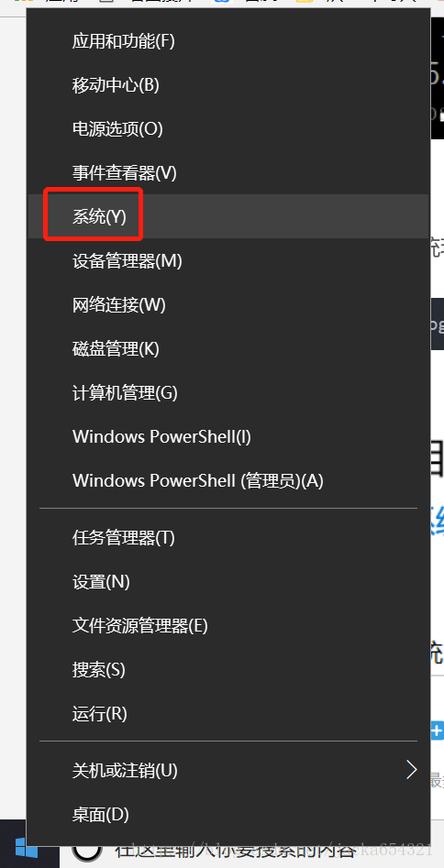Launch 计算机管理(G)
The height and width of the screenshot is (868, 444).
pyautogui.click(x=228, y=393)
